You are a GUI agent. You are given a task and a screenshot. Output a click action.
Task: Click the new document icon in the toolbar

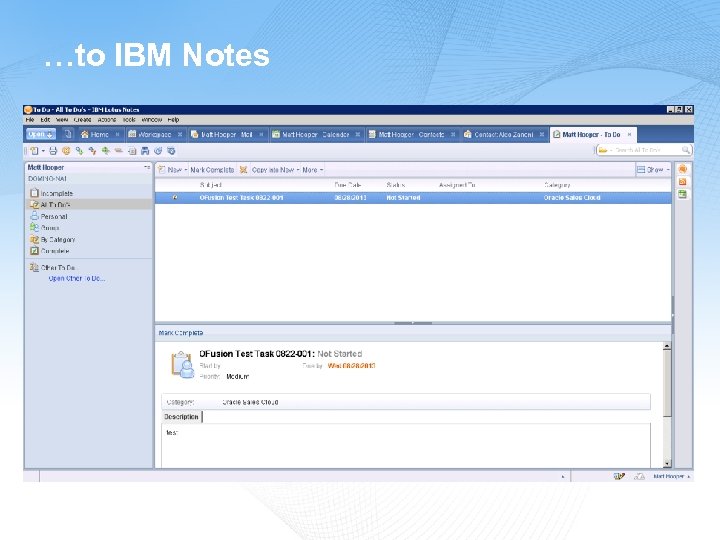click(x=34, y=151)
